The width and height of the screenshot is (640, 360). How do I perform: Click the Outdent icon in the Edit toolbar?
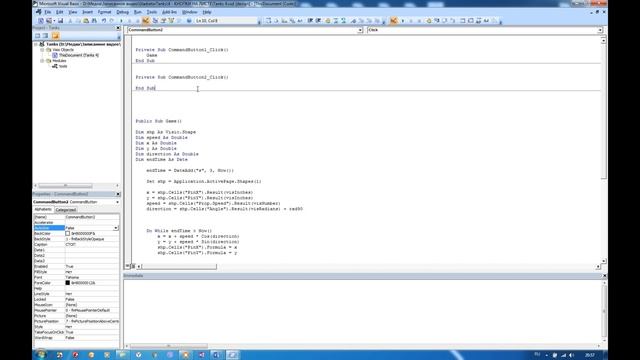pos(318,20)
